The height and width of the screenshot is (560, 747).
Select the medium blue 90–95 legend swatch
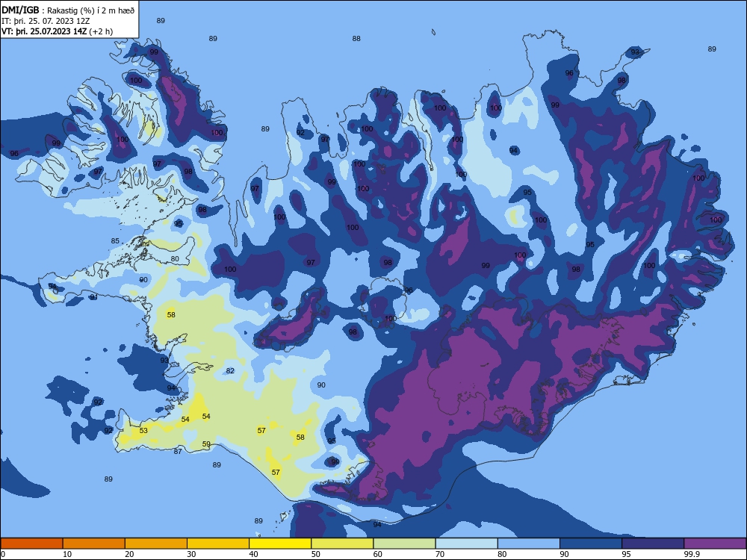pos(591,544)
